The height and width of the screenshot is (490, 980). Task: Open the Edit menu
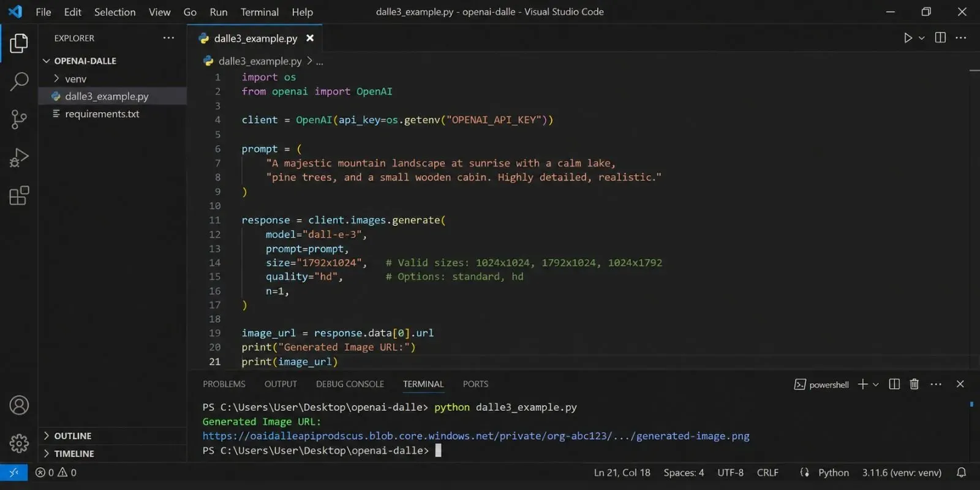(72, 12)
